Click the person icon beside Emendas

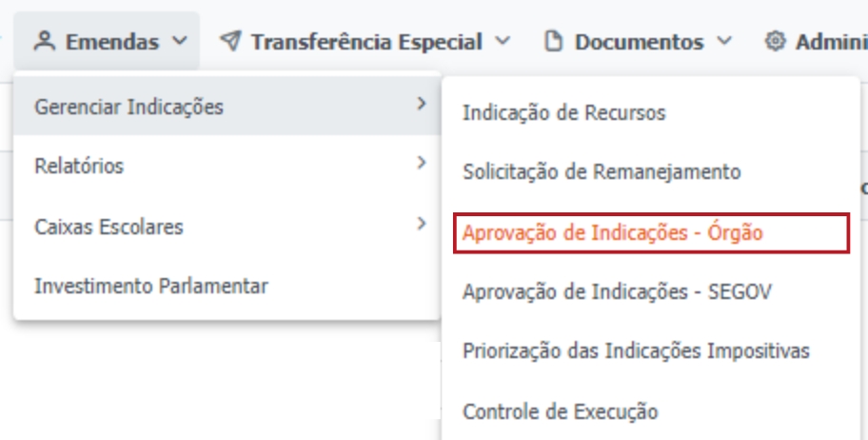click(43, 42)
